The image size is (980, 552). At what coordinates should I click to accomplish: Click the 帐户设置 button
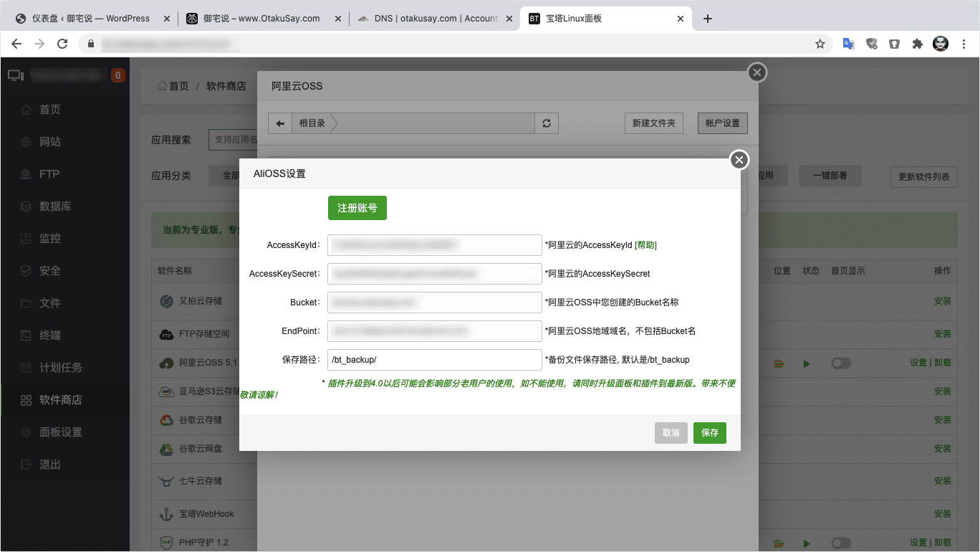723,123
